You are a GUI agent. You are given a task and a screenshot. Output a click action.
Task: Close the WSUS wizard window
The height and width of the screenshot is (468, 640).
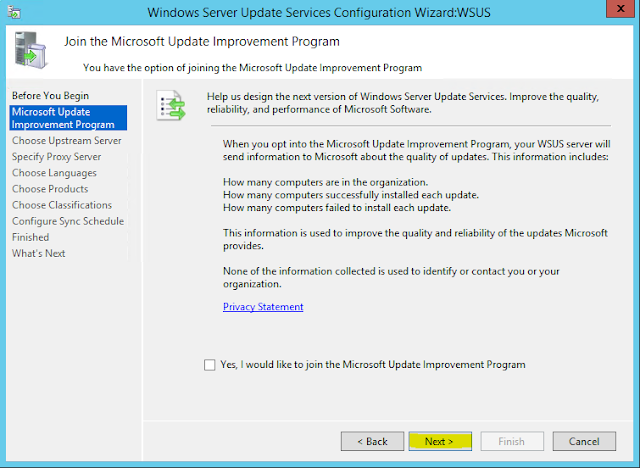pyautogui.click(x=620, y=9)
